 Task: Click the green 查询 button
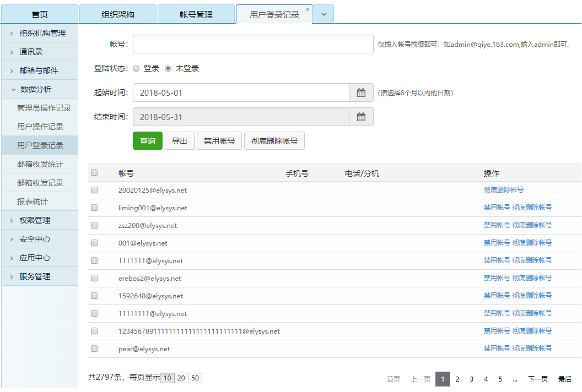tap(147, 141)
